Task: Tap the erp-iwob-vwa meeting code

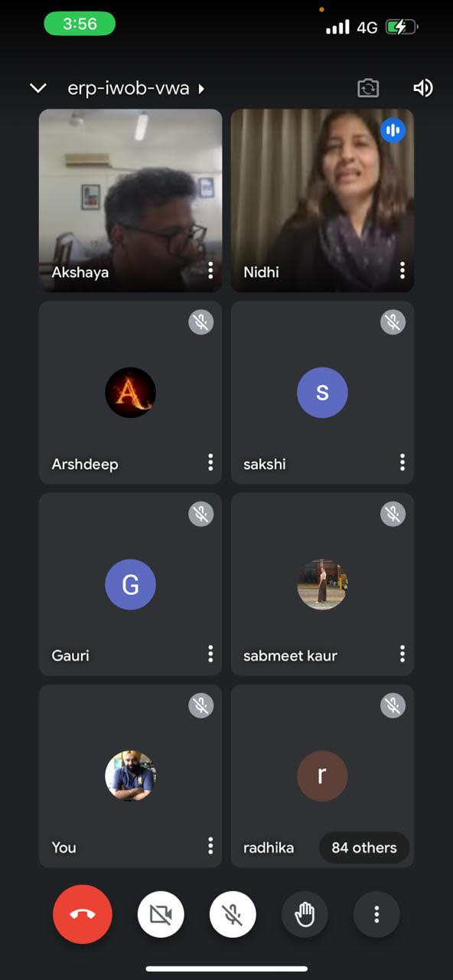Action: (x=129, y=88)
